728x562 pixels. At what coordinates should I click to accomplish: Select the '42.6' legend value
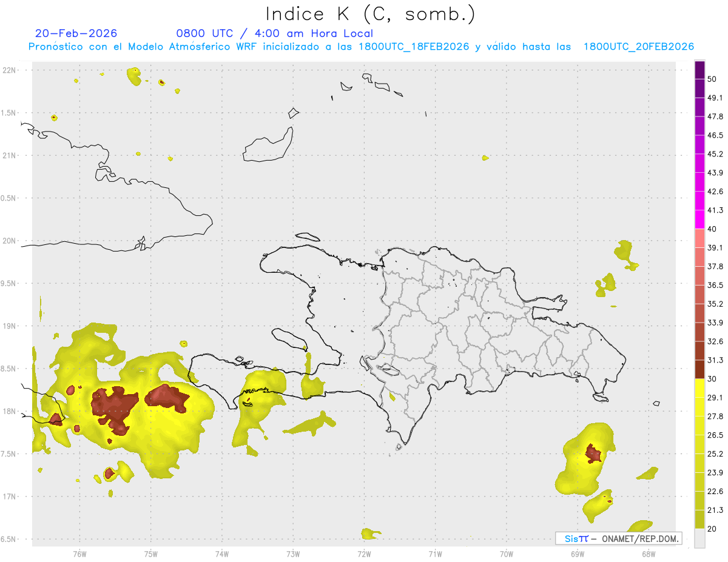(715, 192)
